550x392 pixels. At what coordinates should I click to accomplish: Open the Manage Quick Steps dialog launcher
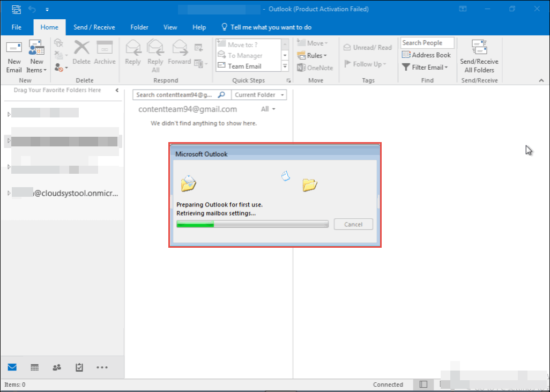point(288,81)
